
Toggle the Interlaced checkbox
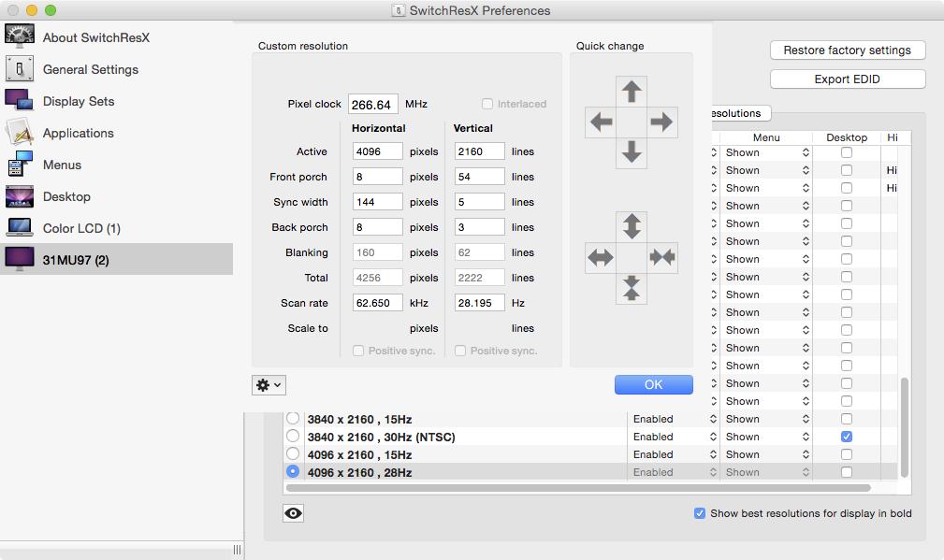click(x=487, y=104)
